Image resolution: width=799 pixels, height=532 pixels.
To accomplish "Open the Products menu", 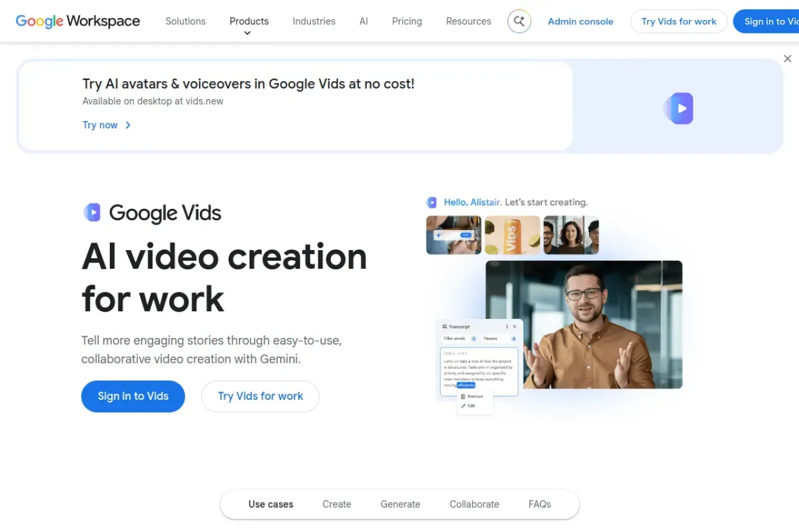I will point(249,21).
